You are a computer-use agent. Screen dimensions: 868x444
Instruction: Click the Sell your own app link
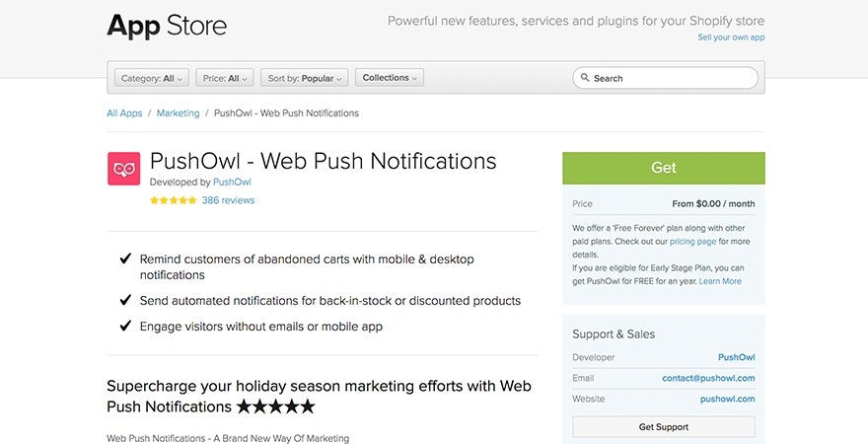pos(731,37)
